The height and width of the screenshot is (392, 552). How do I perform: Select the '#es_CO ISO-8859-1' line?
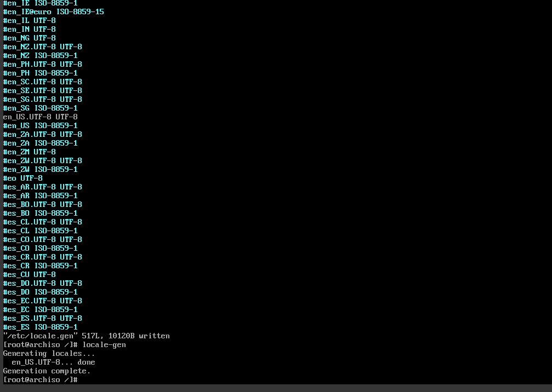pyautogui.click(x=40, y=249)
